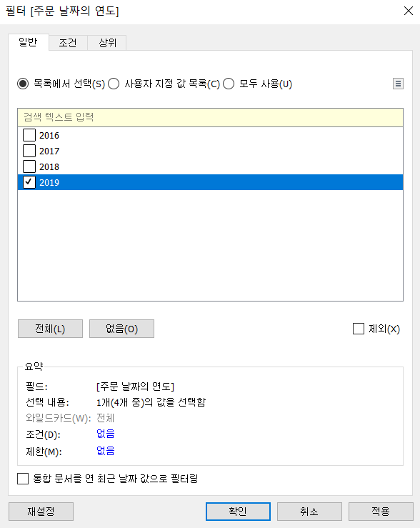Choose the 모두 사용(U) radio option
Viewport: 420px width, 528px height.
click(x=229, y=84)
